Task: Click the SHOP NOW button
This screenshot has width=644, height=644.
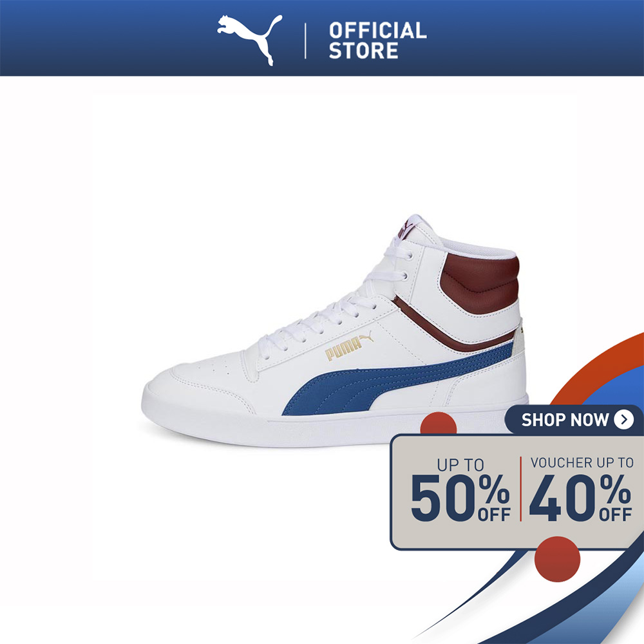Action: (574, 420)
